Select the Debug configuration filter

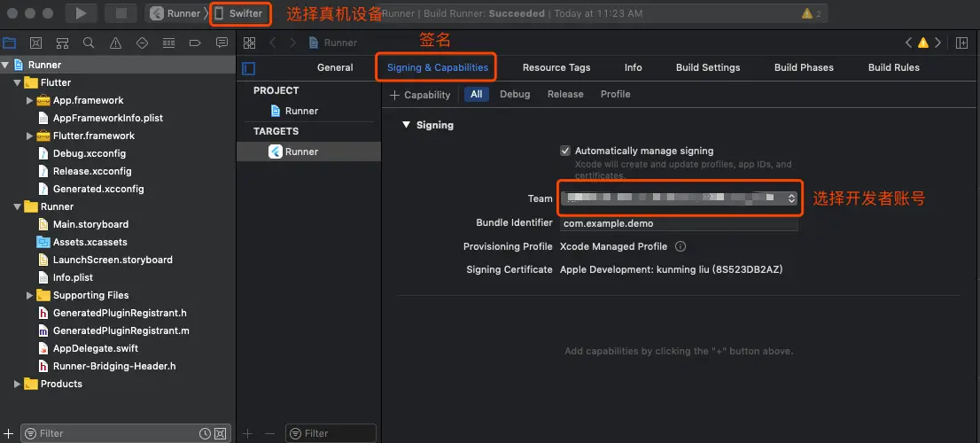(515, 94)
